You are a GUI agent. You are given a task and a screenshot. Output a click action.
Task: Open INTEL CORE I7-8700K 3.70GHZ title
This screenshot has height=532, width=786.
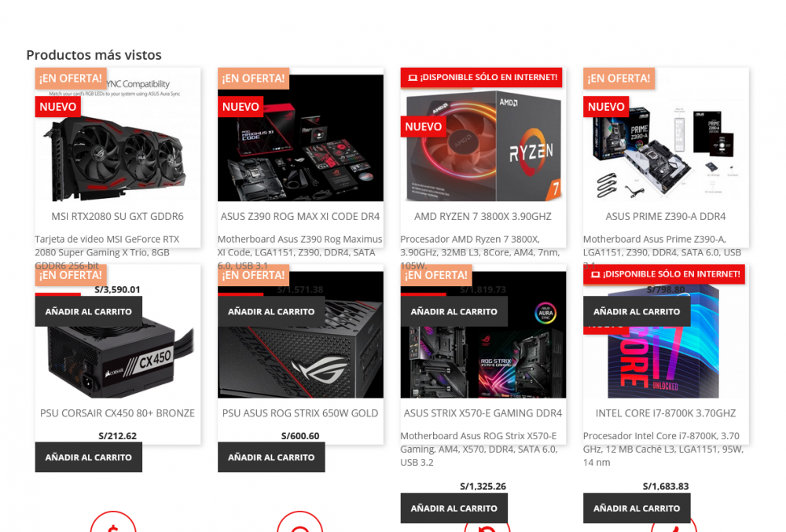coord(666,413)
